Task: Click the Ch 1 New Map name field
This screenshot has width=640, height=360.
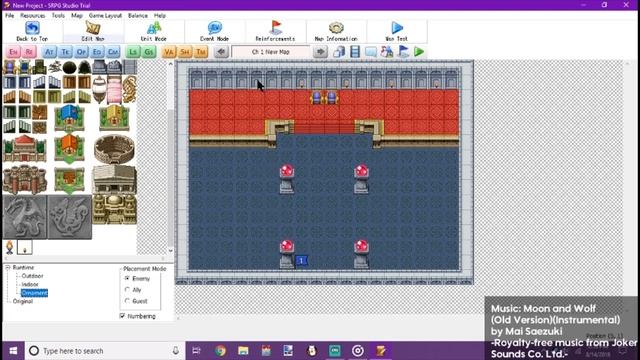Action: pyautogui.click(x=271, y=52)
